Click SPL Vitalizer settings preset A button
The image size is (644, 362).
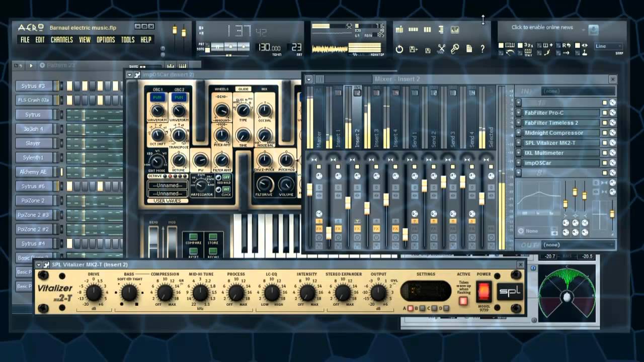[410, 308]
